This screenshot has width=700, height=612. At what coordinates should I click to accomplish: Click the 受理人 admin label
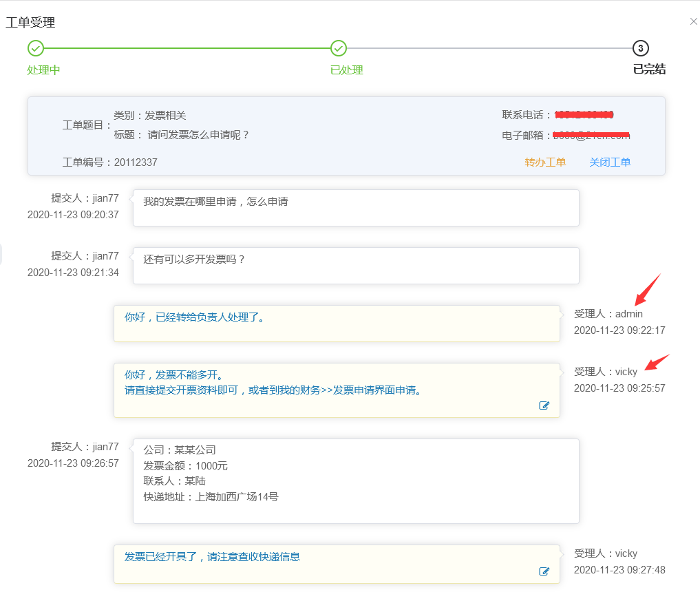pyautogui.click(x=608, y=314)
